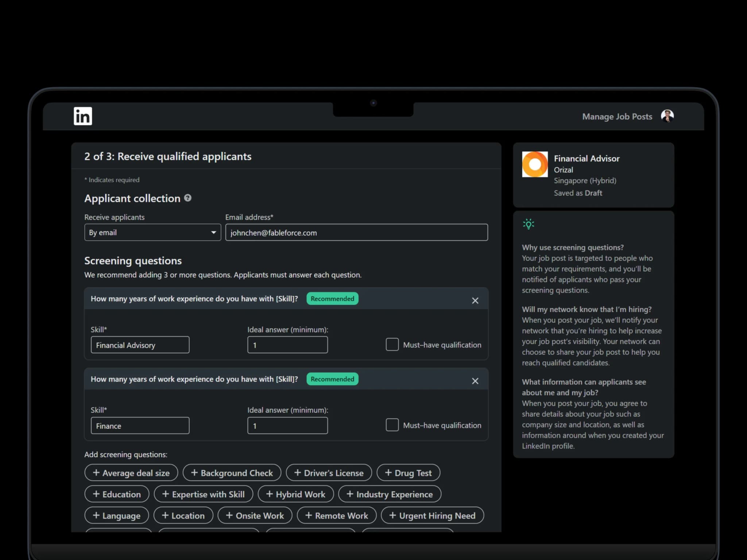747x560 pixels.
Task: Click Will my network know heading
Action: tap(587, 310)
